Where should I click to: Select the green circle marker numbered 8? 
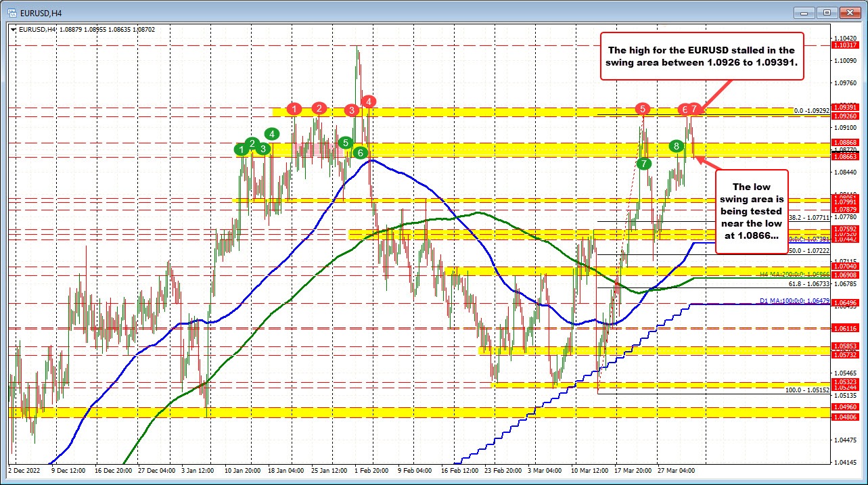(677, 145)
